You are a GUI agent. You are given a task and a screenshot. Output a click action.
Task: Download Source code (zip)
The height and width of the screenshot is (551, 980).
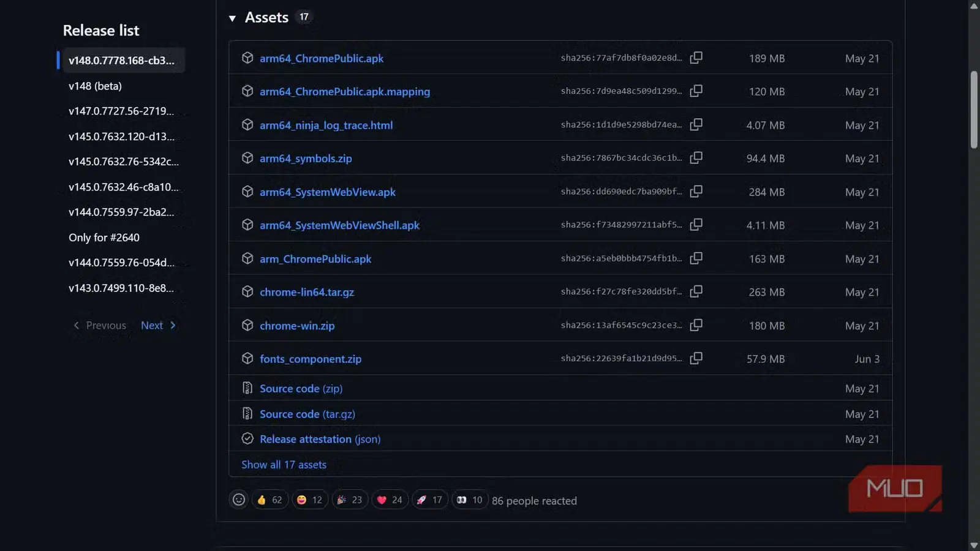coord(301,389)
